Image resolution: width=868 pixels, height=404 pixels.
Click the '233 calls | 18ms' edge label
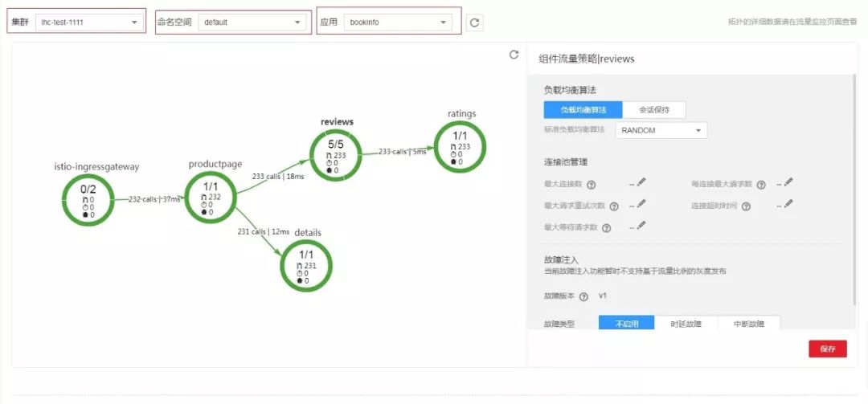[278, 176]
